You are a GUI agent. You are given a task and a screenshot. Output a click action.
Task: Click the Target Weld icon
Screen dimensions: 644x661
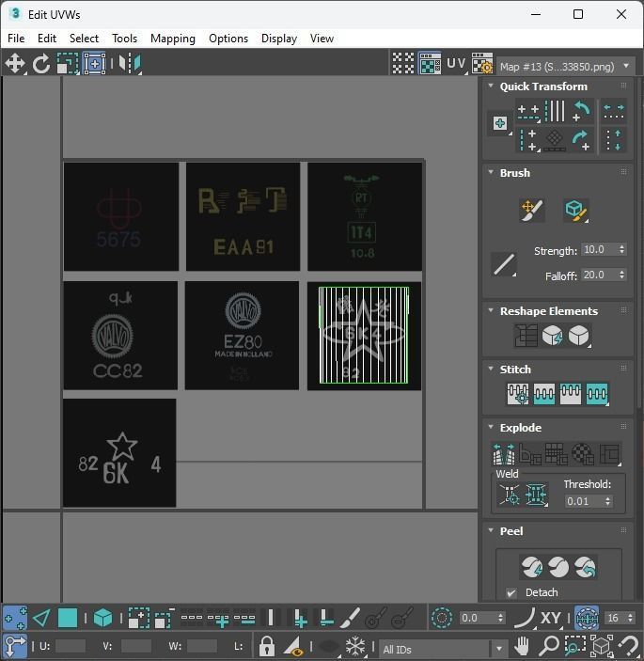pos(510,494)
